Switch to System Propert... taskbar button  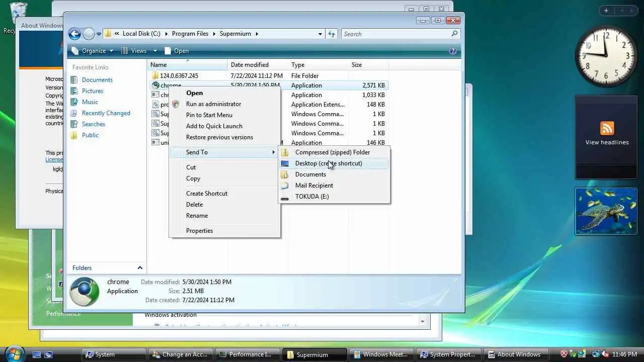[x=449, y=354]
